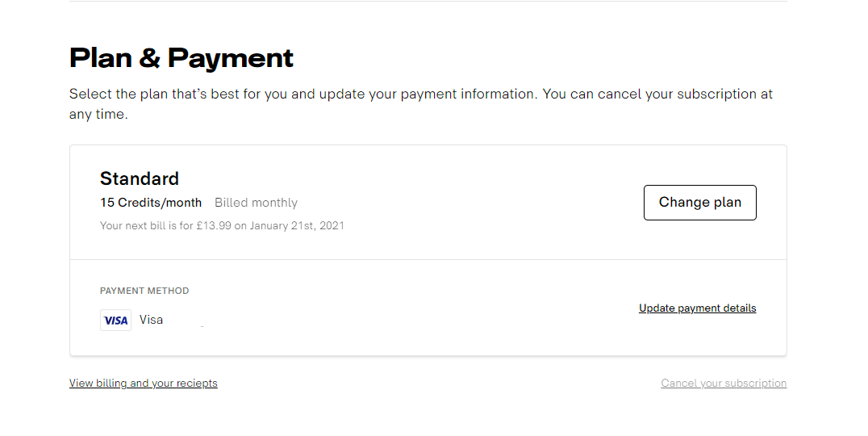Click the Plan & Payment heading
The height and width of the screenshot is (436, 868).
point(182,58)
